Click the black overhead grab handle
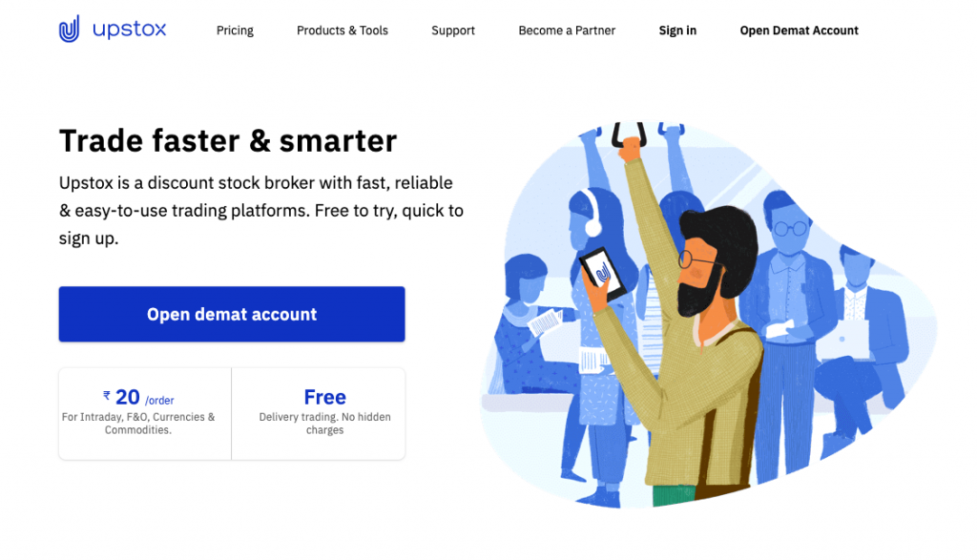This screenshot has height=560, width=977. click(x=628, y=135)
